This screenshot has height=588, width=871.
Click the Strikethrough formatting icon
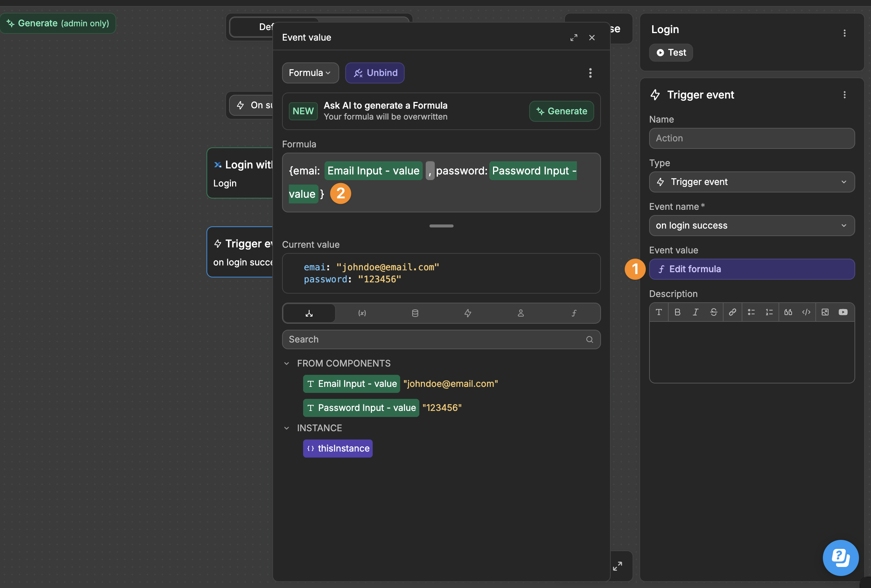(x=713, y=312)
